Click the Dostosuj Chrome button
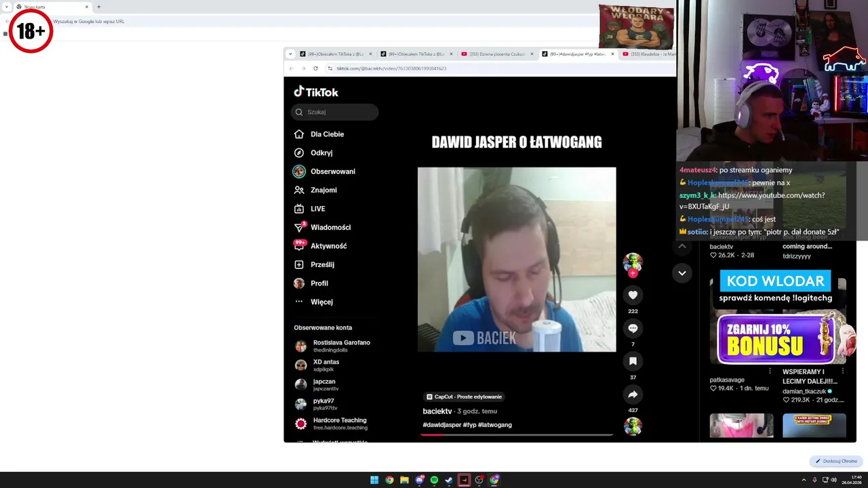 coord(836,461)
